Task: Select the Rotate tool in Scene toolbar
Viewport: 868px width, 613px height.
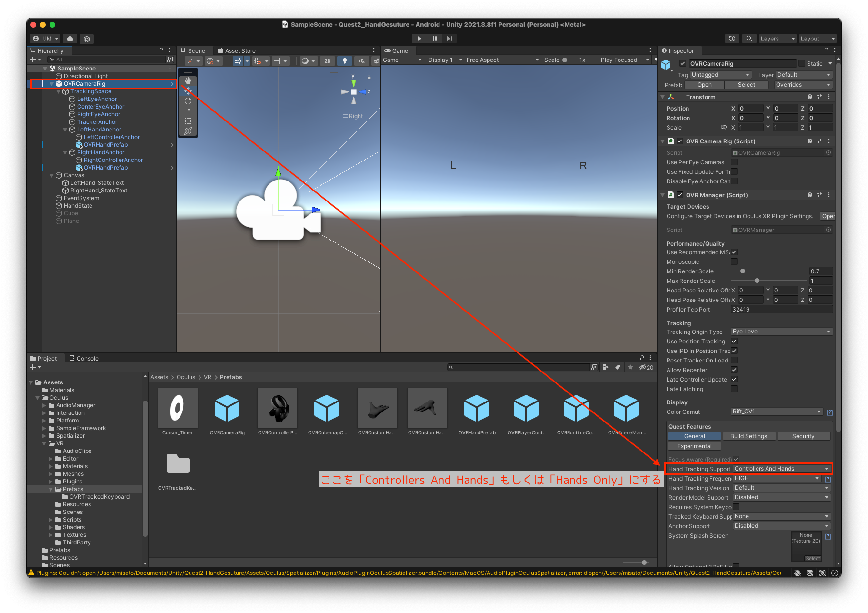Action: point(188,101)
